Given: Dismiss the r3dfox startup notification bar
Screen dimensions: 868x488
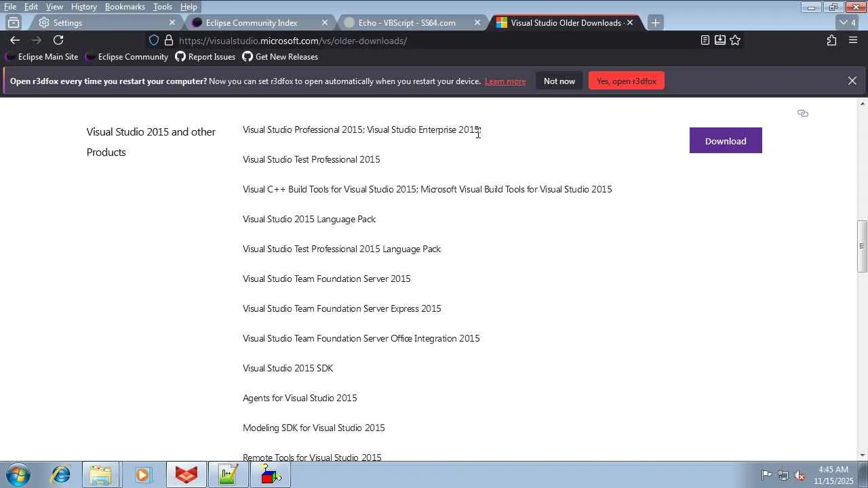Looking at the screenshot, I should point(852,81).
